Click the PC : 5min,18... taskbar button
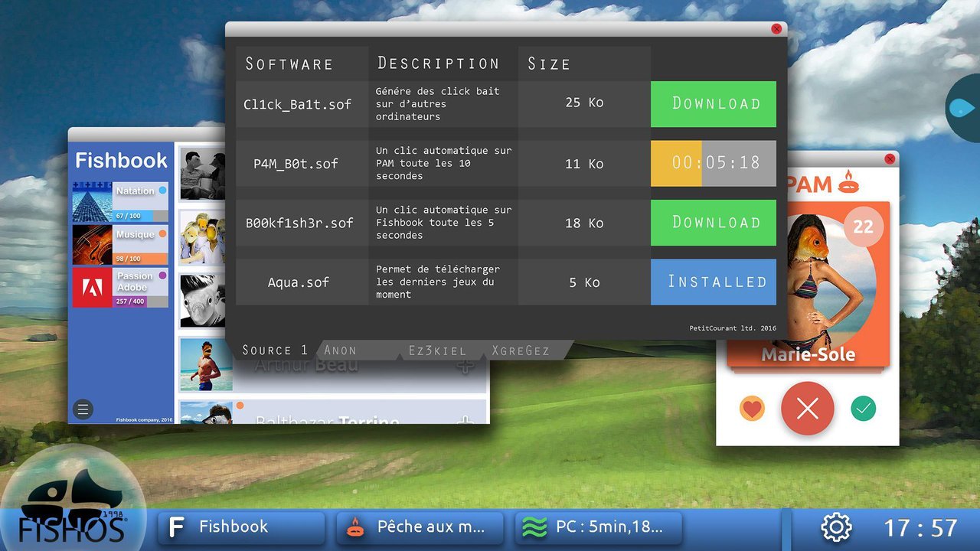The width and height of the screenshot is (980, 551). [x=599, y=527]
